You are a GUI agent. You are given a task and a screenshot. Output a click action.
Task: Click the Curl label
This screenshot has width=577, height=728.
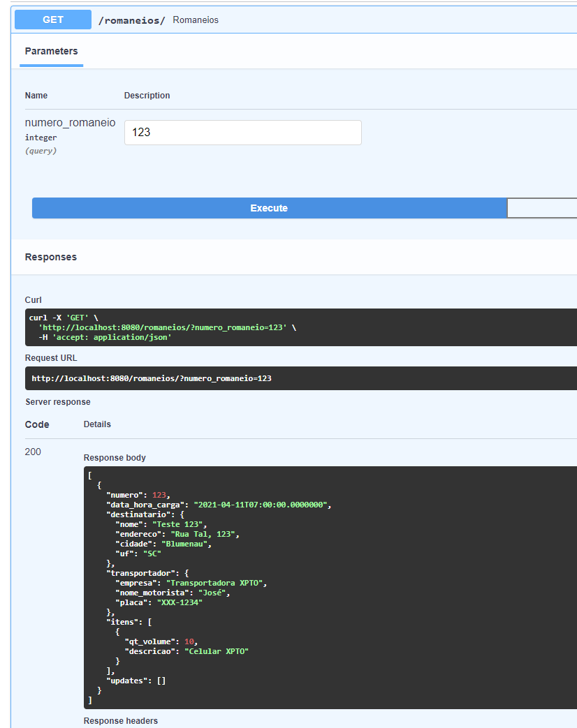[33, 300]
